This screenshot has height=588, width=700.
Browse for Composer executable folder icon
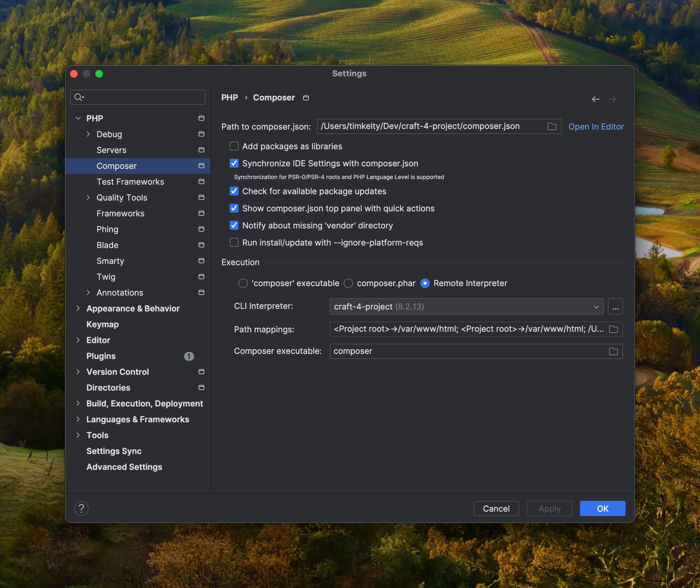point(613,351)
